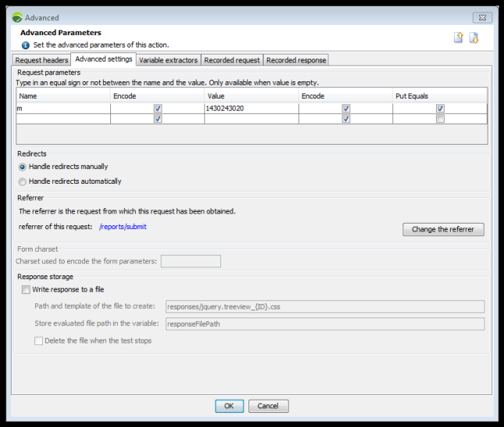
Task: Select Handle redirects automatically option
Action: pos(22,181)
